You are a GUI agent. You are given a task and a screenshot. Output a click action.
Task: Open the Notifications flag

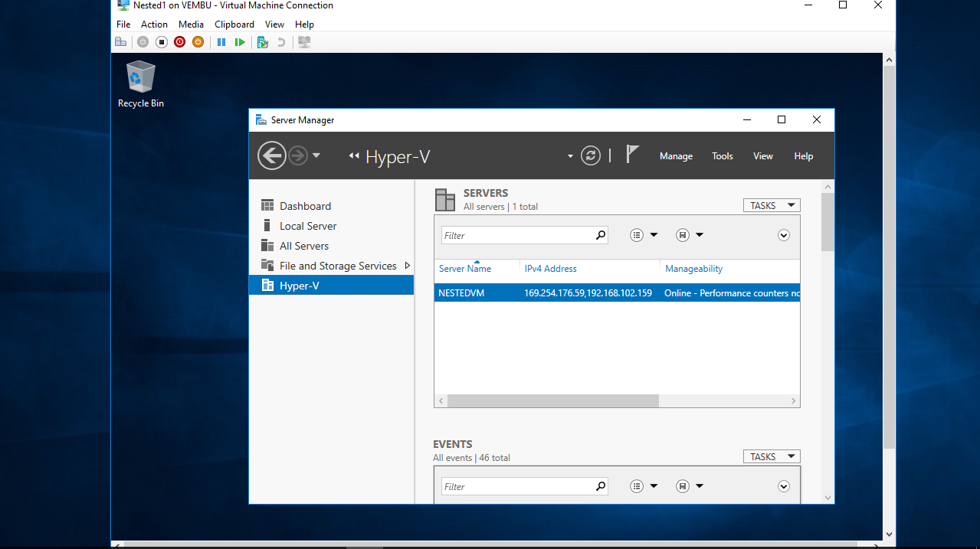point(632,155)
